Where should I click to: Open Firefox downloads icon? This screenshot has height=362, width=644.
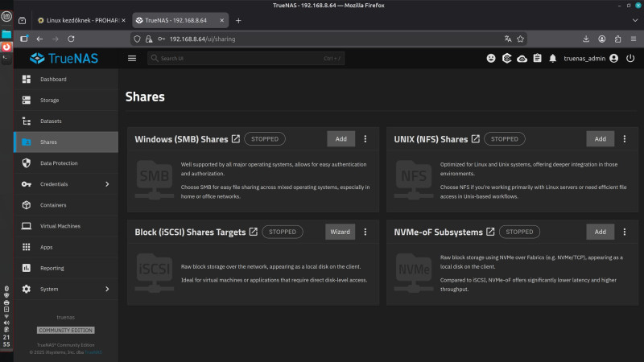[586, 39]
